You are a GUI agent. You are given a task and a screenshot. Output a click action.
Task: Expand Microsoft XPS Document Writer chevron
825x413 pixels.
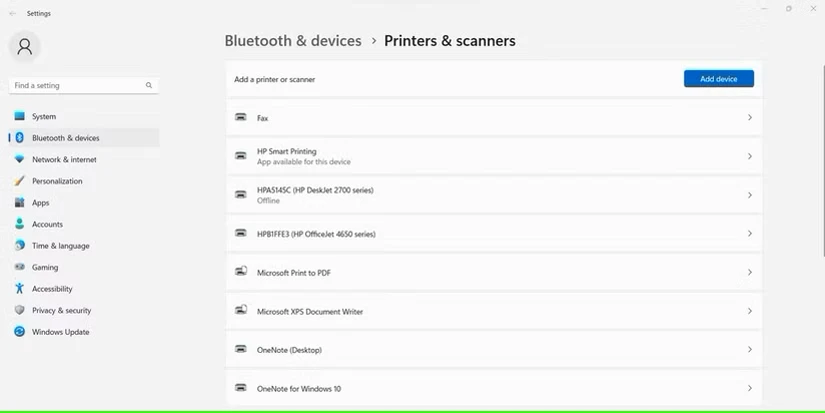[750, 311]
